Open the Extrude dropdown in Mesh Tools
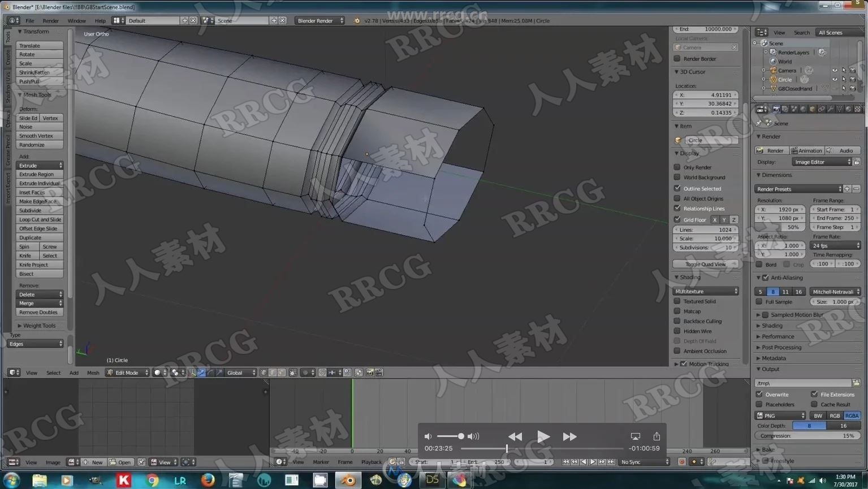This screenshot has width=868, height=489. (x=40, y=165)
